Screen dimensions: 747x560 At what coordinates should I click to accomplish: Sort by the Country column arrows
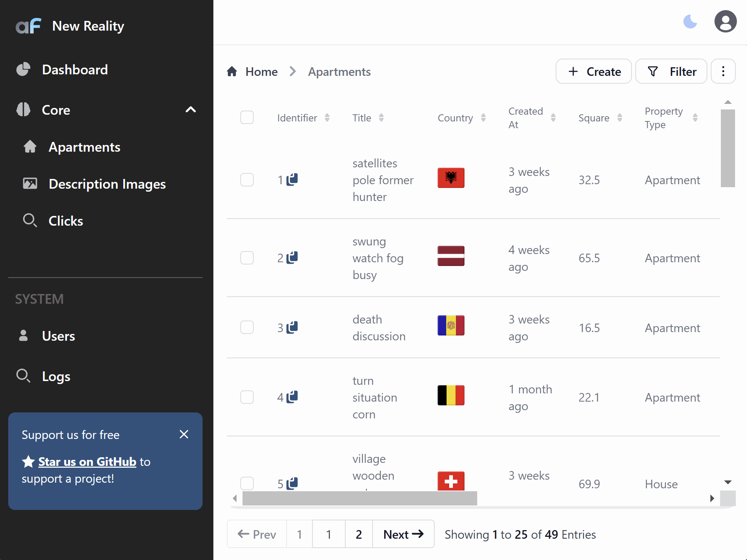tap(483, 118)
